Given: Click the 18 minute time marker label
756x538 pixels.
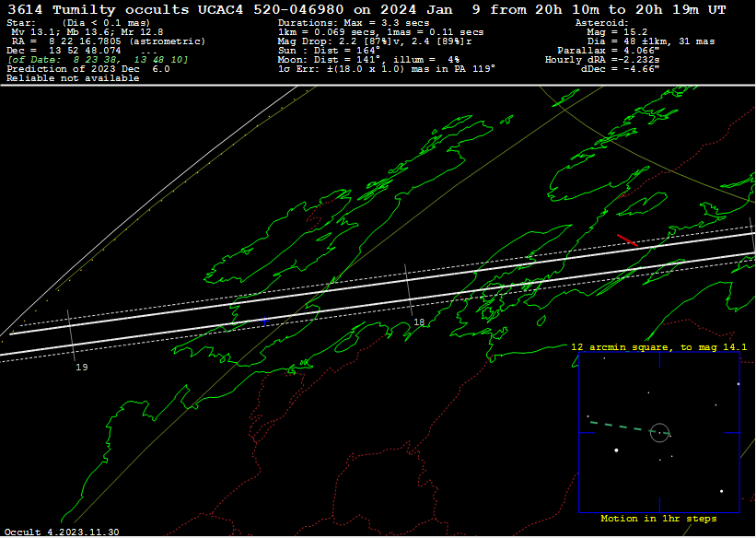Looking at the screenshot, I should (x=419, y=322).
